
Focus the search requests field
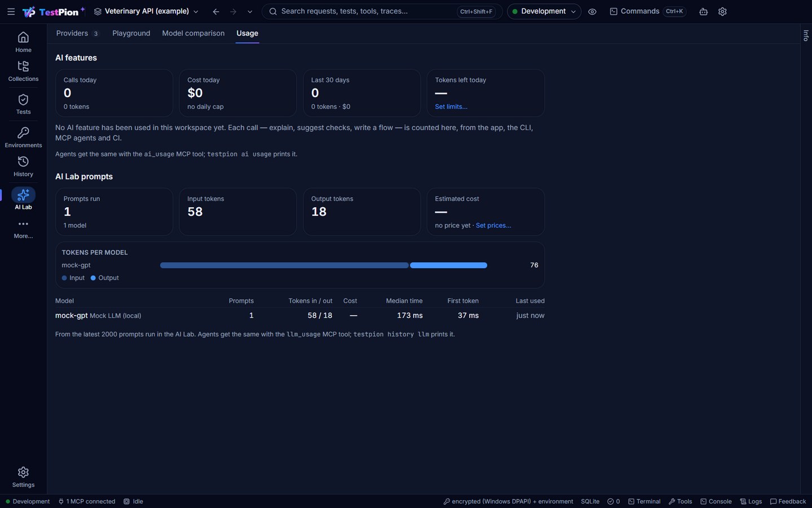click(382, 11)
